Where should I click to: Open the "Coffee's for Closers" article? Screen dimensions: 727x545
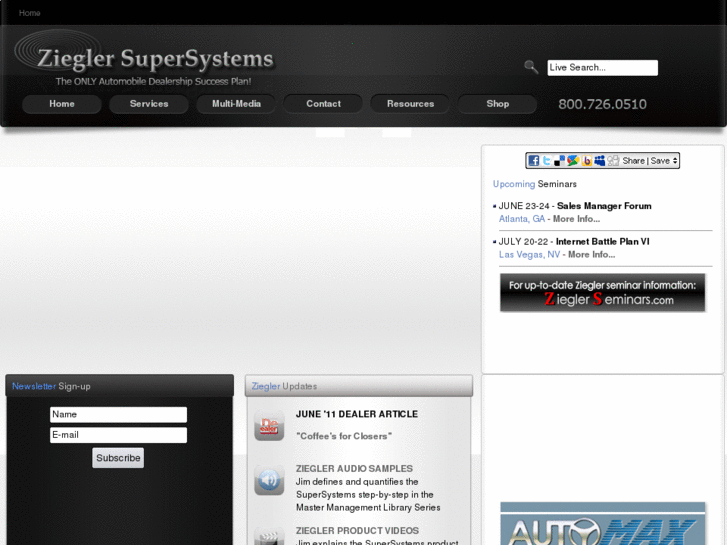[x=344, y=436]
